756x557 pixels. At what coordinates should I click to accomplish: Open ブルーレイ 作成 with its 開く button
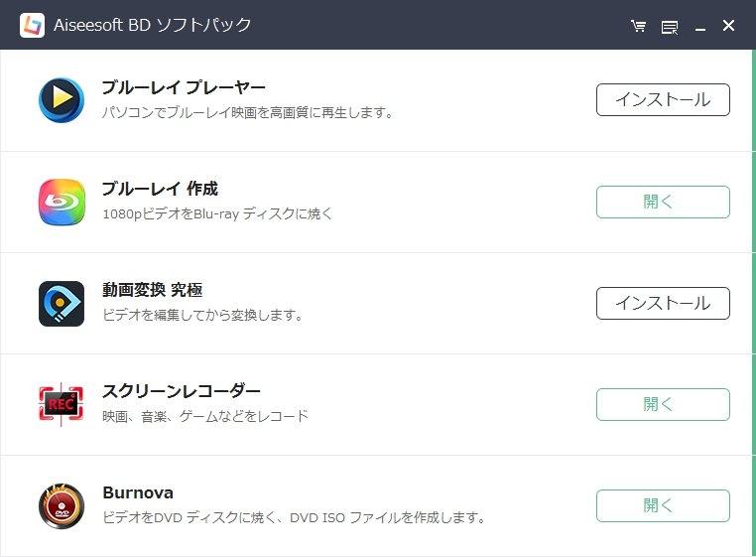[663, 202]
